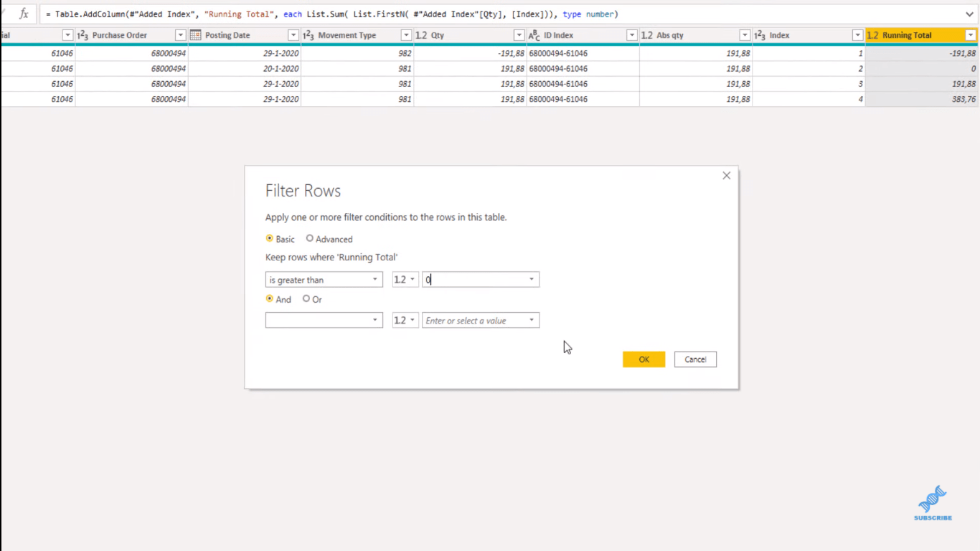Image resolution: width=980 pixels, height=551 pixels.
Task: Click Running Total cell 383,76
Action: click(921, 99)
